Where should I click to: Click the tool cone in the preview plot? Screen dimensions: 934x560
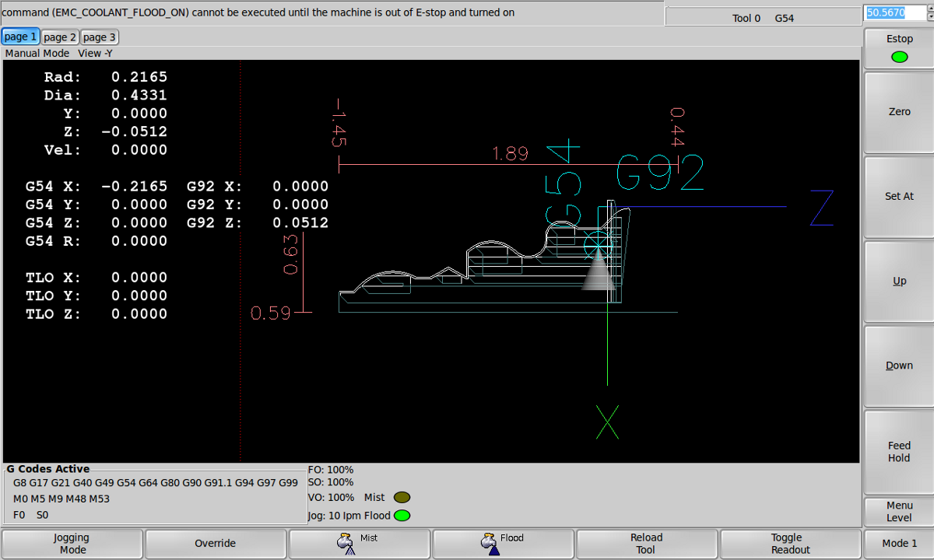click(x=598, y=270)
